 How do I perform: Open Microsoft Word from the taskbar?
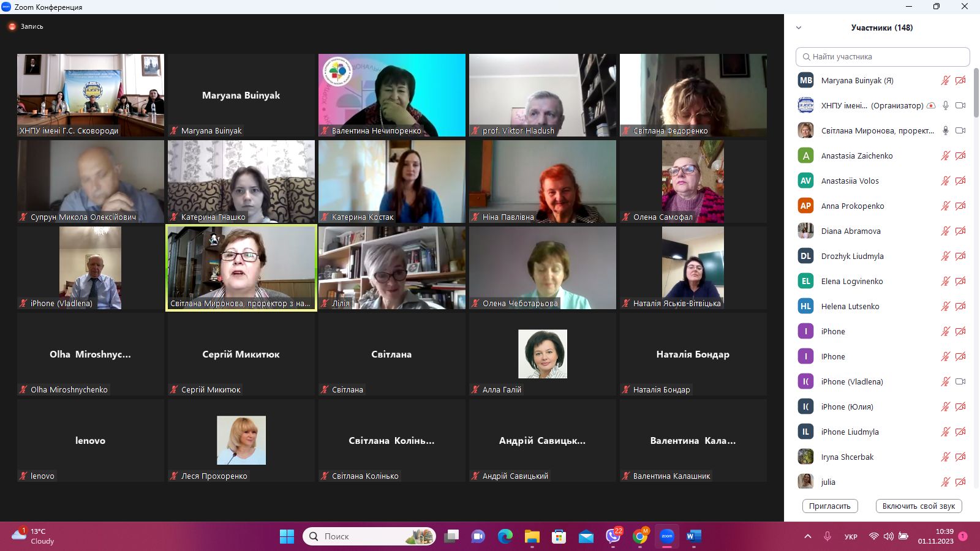693,536
